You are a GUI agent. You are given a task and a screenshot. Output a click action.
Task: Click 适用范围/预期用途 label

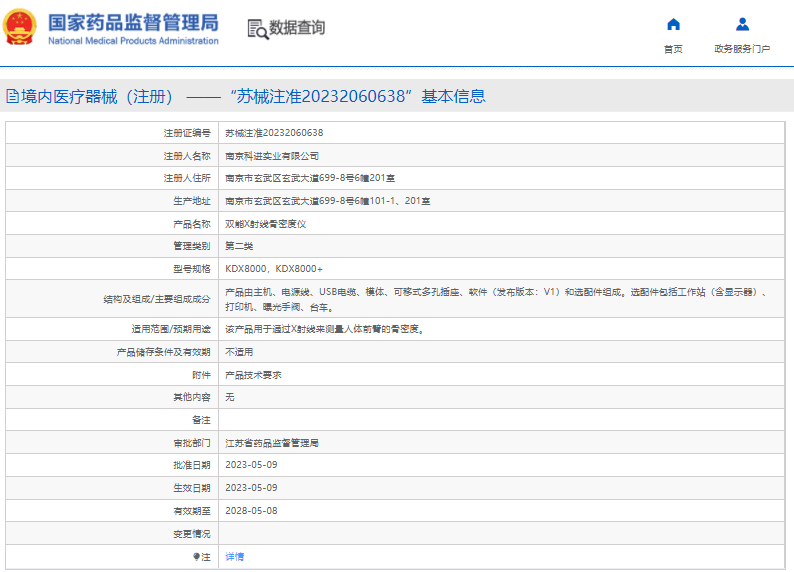click(x=171, y=329)
